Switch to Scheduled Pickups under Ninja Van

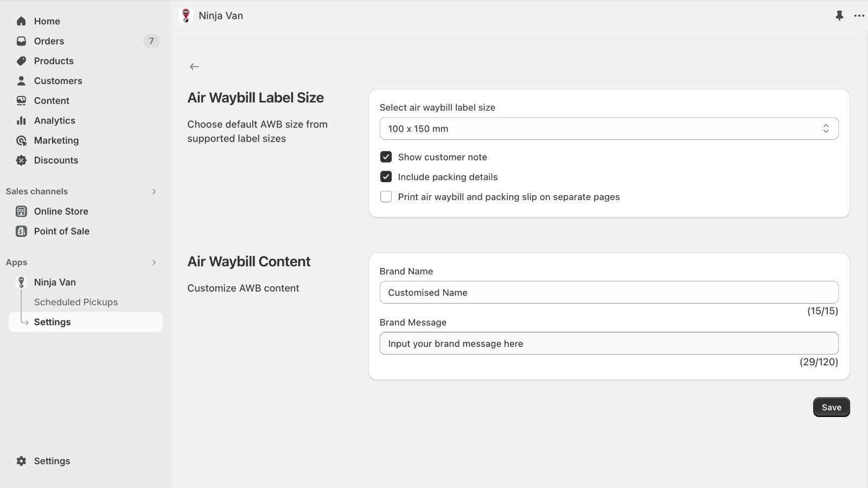pos(75,302)
